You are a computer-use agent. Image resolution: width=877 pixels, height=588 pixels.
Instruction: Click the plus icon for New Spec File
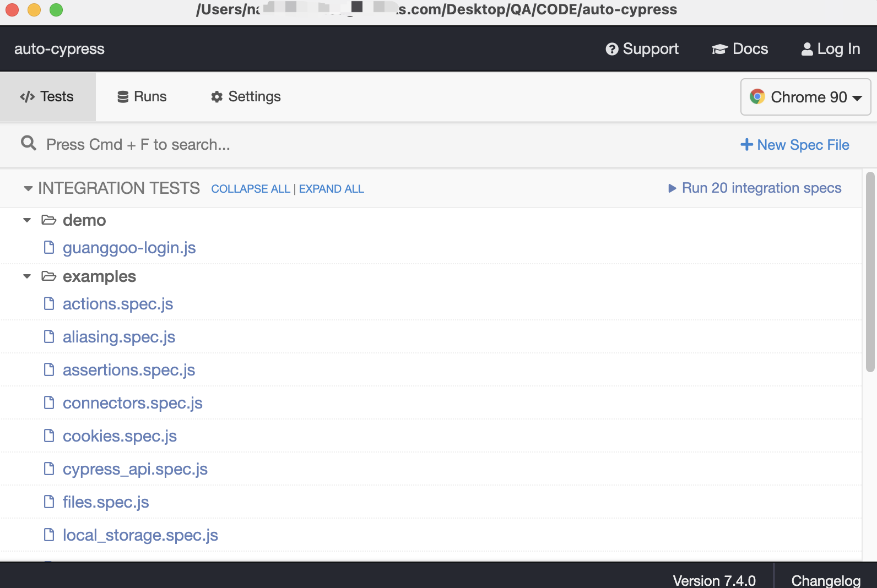[x=746, y=145]
